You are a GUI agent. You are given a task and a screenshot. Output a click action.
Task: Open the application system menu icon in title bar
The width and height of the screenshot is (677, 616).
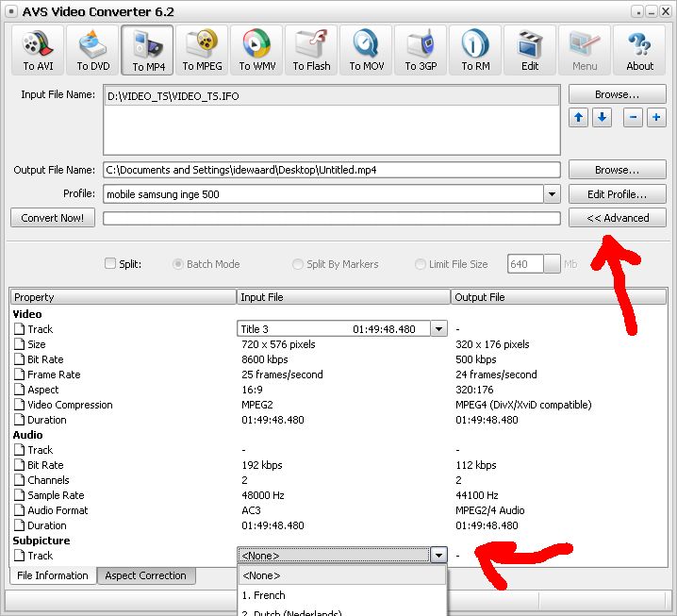[x=11, y=11]
